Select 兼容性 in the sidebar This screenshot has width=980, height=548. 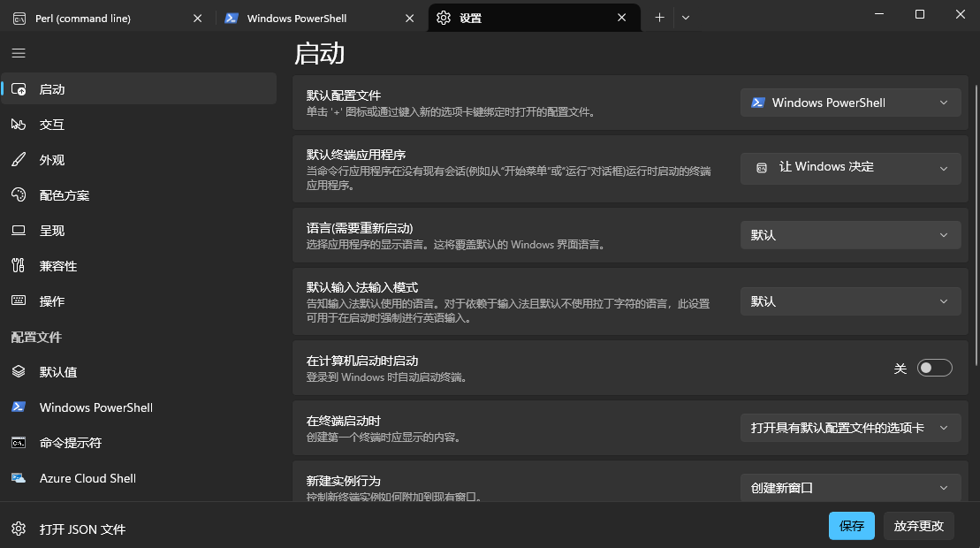tap(139, 265)
